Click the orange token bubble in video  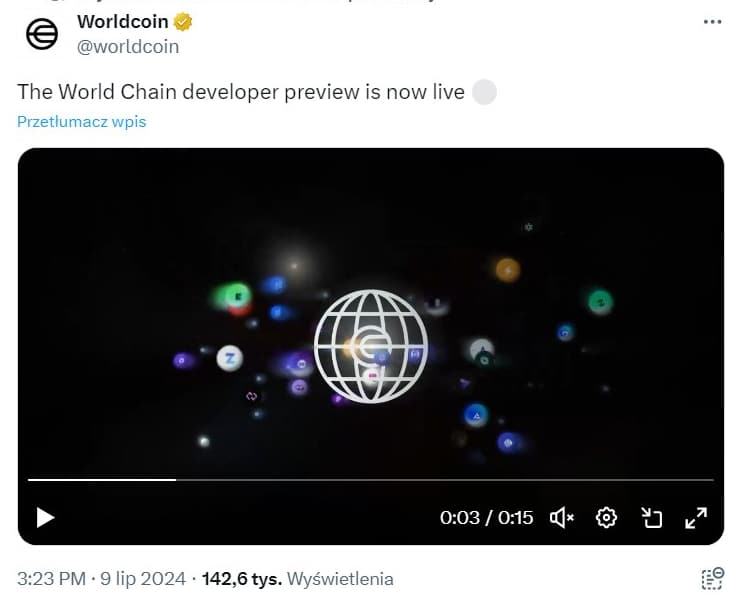coord(508,270)
